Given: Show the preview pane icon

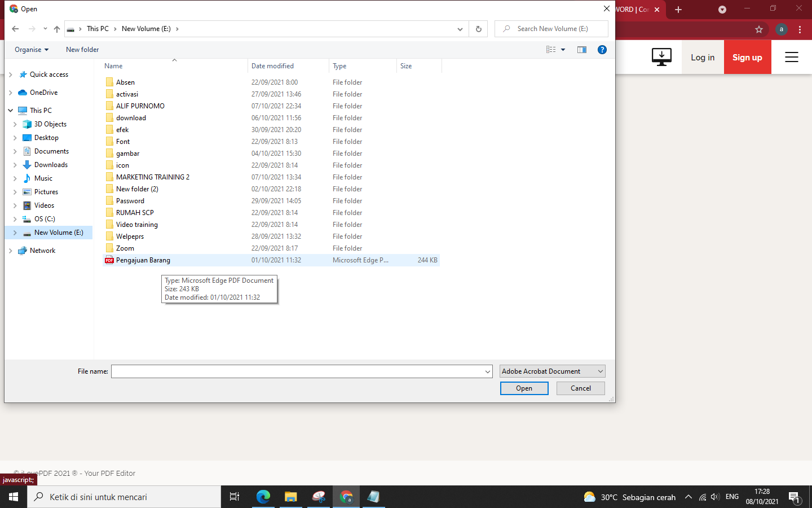Looking at the screenshot, I should click(582, 50).
